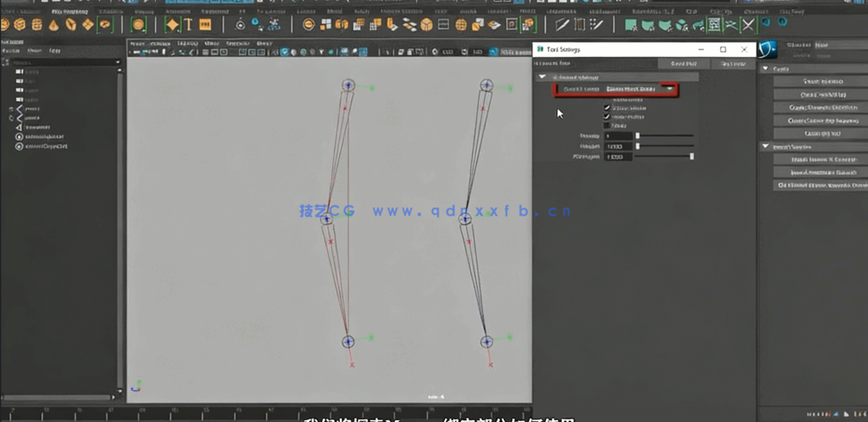Image resolution: width=868 pixels, height=422 pixels.
Task: Toggle the first checked option in Tool Settings
Action: 607,107
